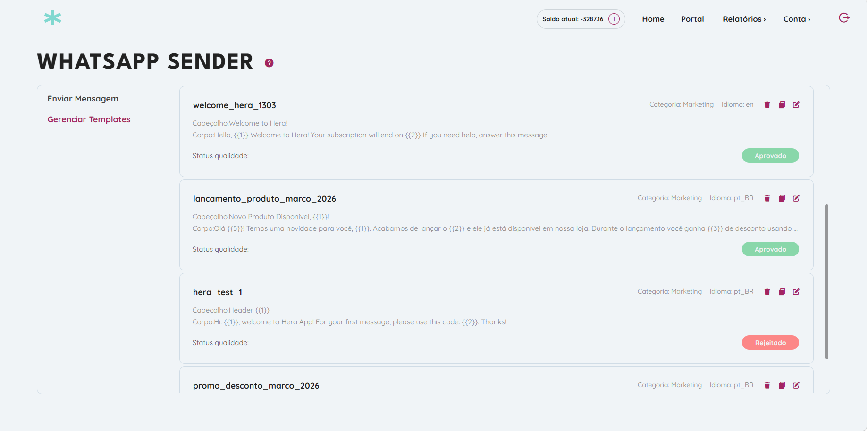Screen dimensions: 868x431
Task: Duplicate the hera_test_1 template
Action: tap(782, 292)
